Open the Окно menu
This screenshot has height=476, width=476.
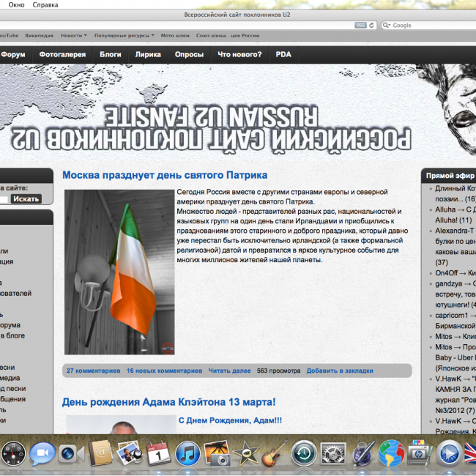[16, 5]
